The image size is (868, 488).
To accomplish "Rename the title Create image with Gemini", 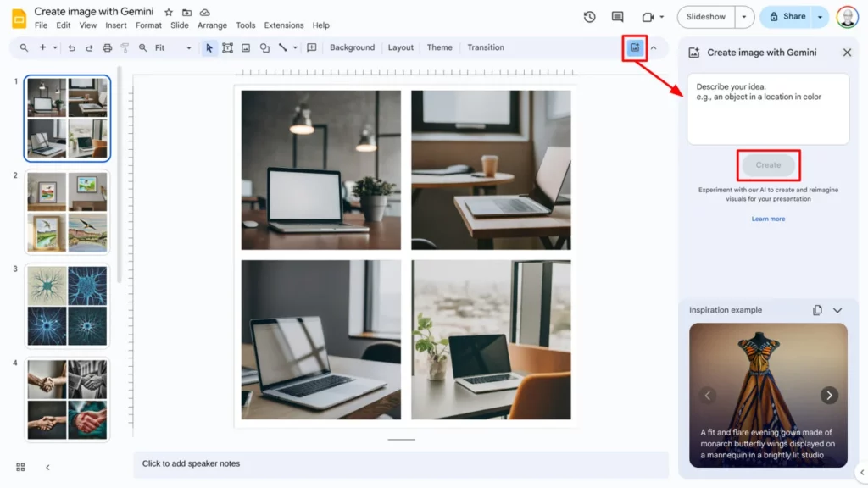I will click(94, 12).
